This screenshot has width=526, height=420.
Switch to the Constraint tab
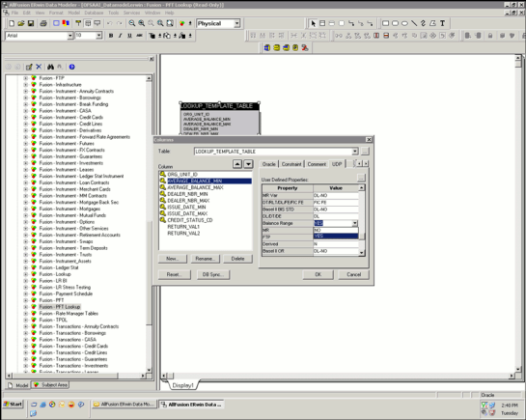[x=291, y=164]
